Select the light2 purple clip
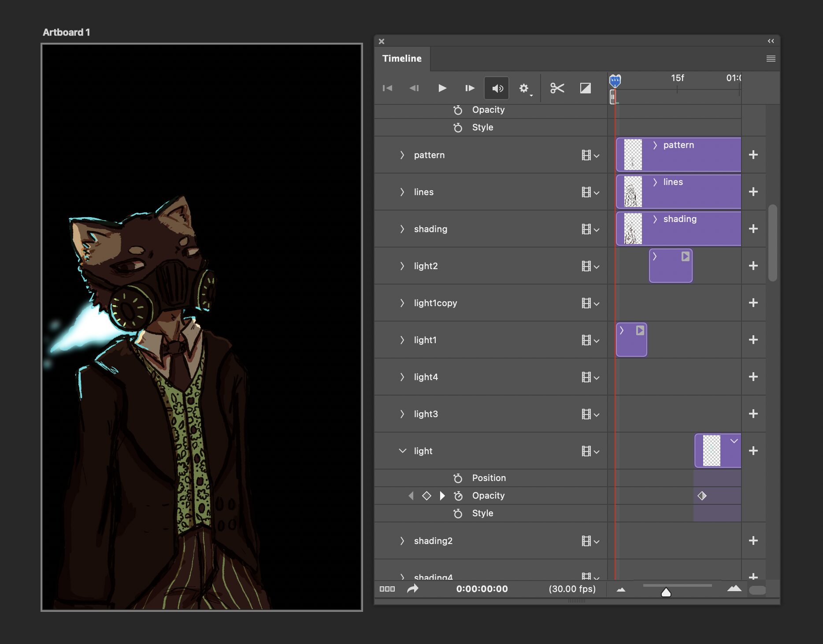The width and height of the screenshot is (823, 644). (x=671, y=266)
